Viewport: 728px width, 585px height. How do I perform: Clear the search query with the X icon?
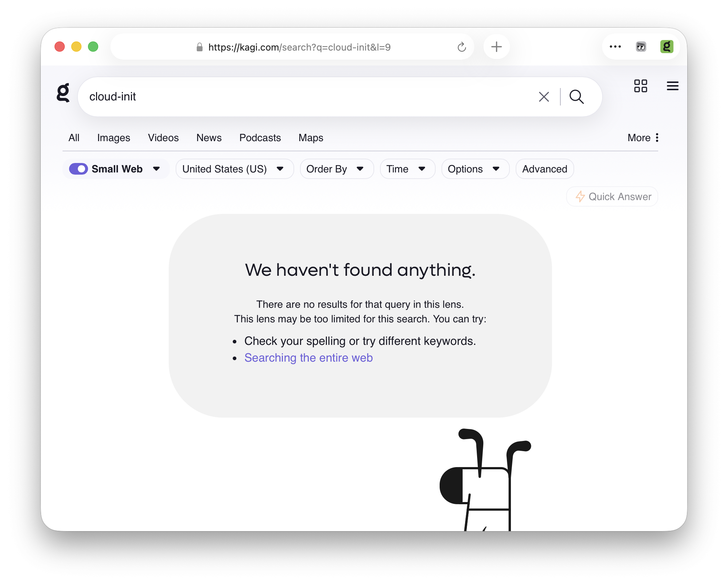point(543,96)
